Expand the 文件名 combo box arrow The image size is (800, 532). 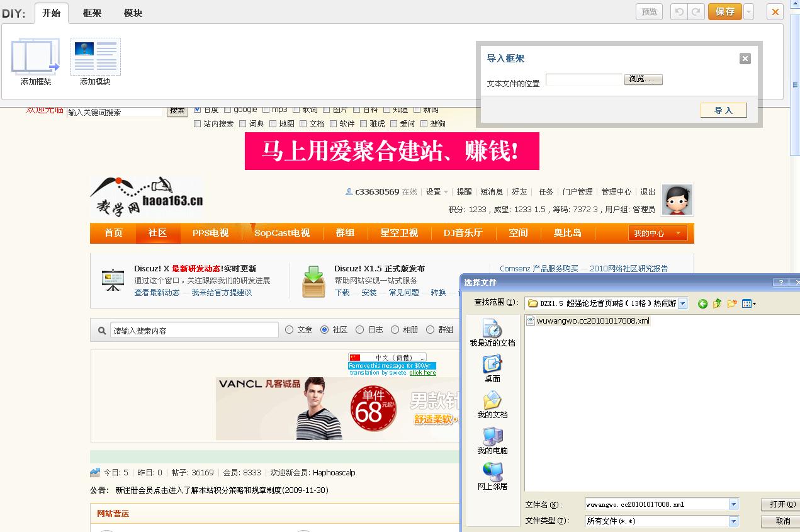(733, 504)
